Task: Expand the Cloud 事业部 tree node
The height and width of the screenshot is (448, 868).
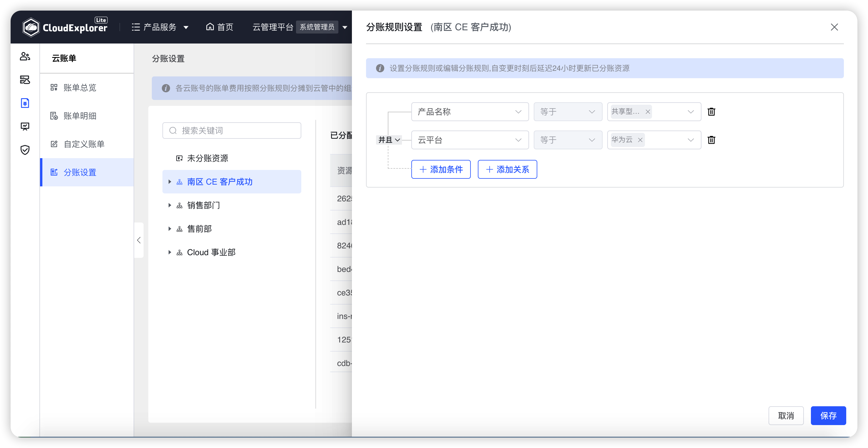Action: pyautogui.click(x=170, y=252)
